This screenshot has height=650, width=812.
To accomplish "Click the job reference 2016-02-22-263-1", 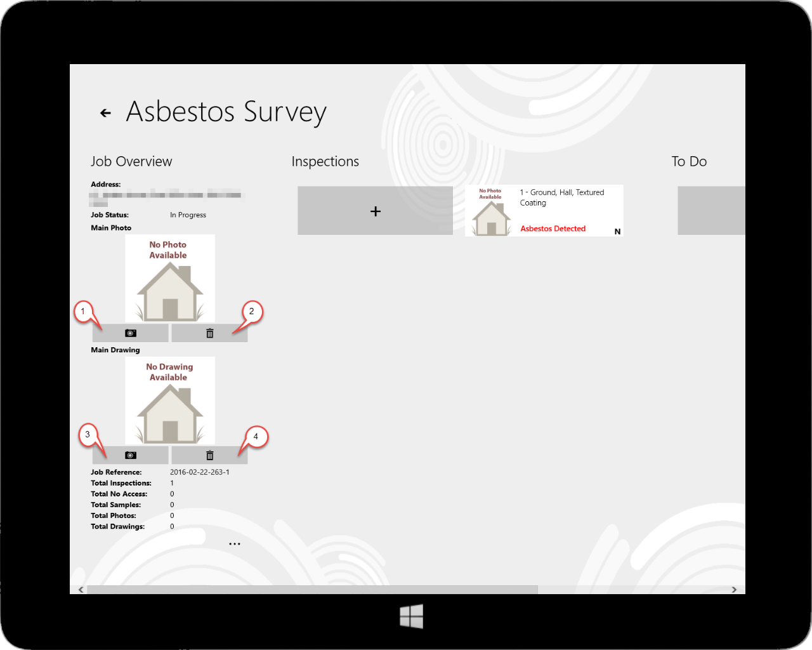I will pyautogui.click(x=200, y=472).
